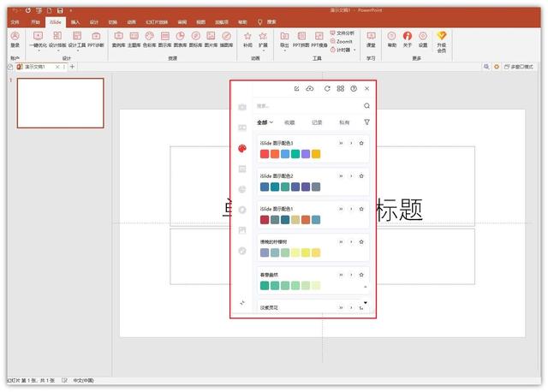
Task: Switch to the 收藏 tab in panel
Action: point(289,122)
